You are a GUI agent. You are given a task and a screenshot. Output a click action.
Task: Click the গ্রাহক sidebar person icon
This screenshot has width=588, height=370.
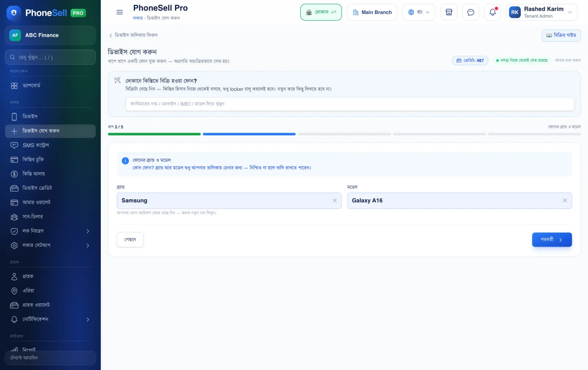[x=14, y=277]
